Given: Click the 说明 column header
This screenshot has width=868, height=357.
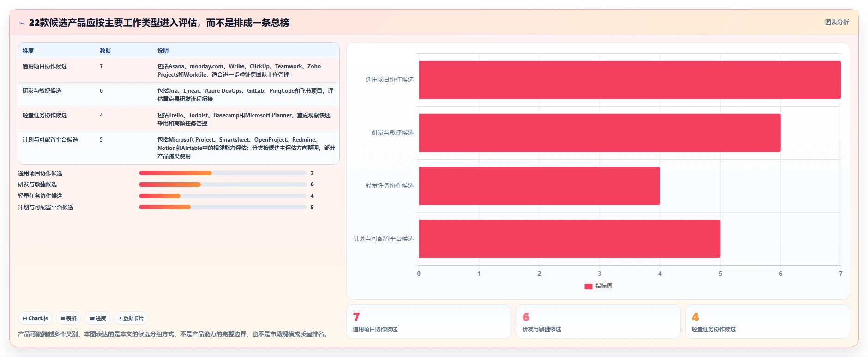Looking at the screenshot, I should point(163,51).
